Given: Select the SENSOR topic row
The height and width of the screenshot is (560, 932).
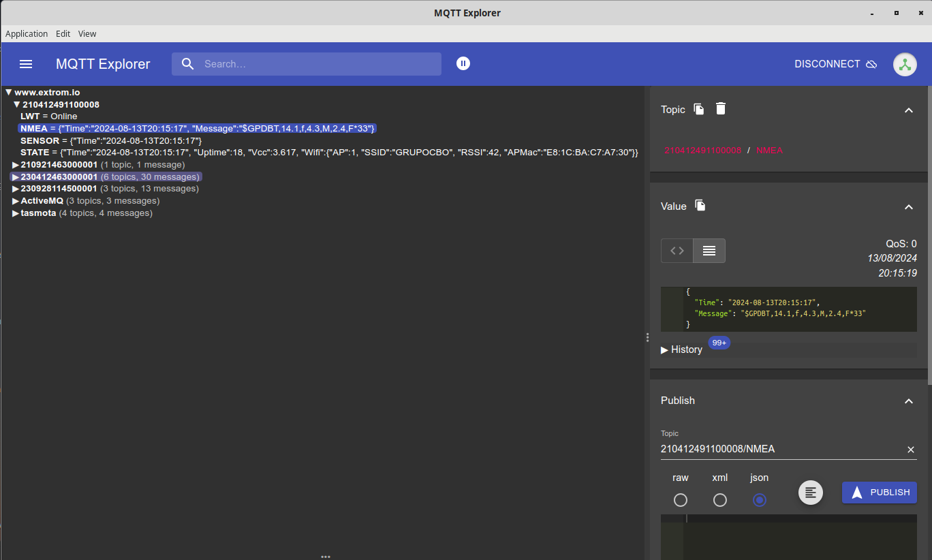Looking at the screenshot, I should click(111, 141).
